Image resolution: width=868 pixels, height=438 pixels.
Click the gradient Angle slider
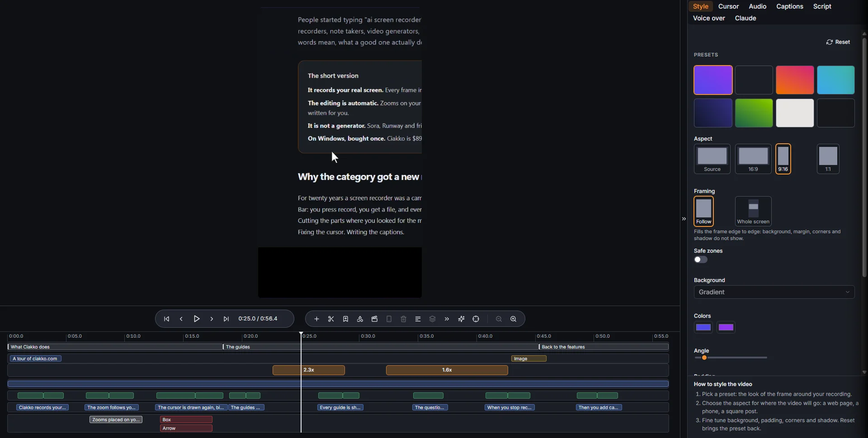coord(731,358)
